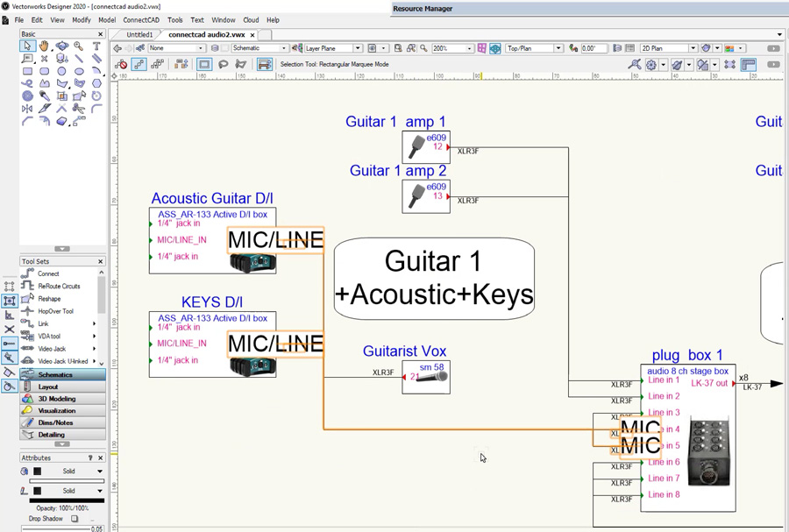789x532 pixels.
Task: Toggle the Drop Shadow checkbox
Action: tap(75, 519)
